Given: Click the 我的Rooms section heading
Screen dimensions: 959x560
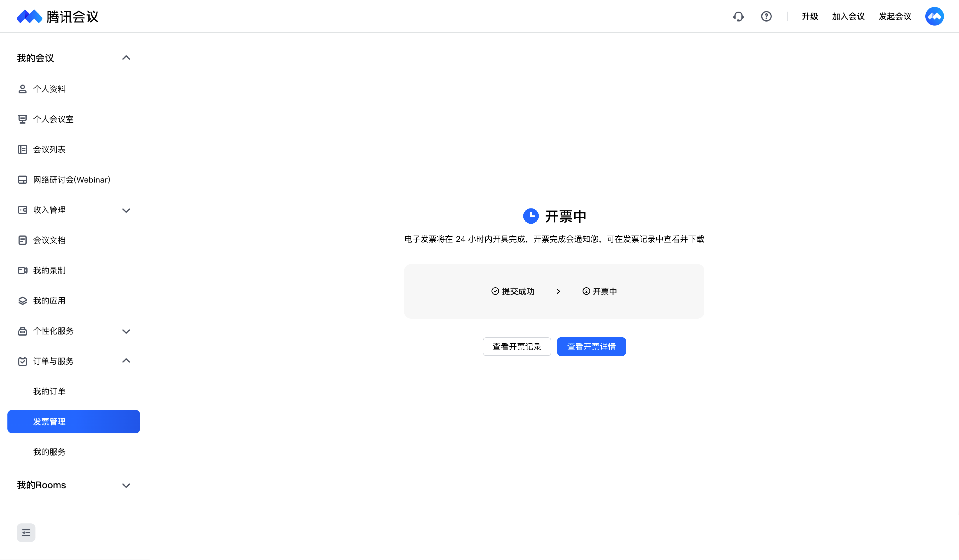Looking at the screenshot, I should 41,485.
